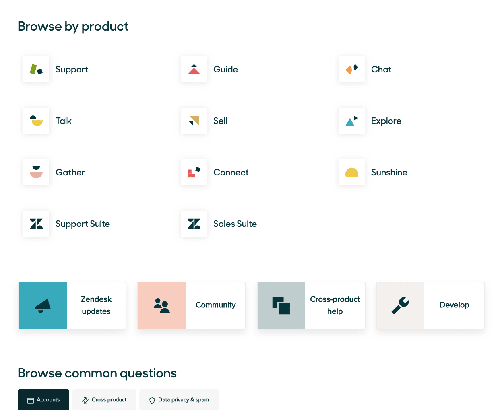
Task: Select the Connect product icon
Action: [194, 172]
